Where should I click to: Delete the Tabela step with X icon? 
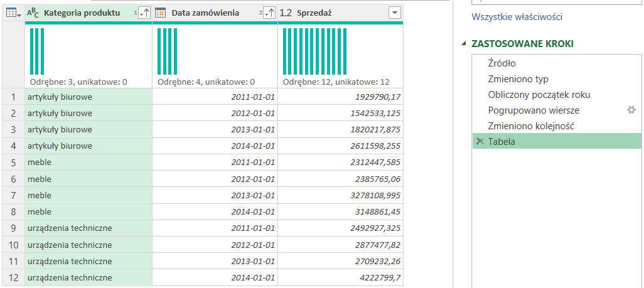click(480, 142)
